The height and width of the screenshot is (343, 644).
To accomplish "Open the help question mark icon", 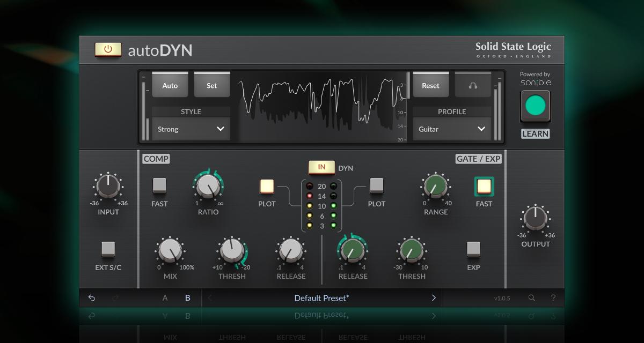I will (x=553, y=298).
